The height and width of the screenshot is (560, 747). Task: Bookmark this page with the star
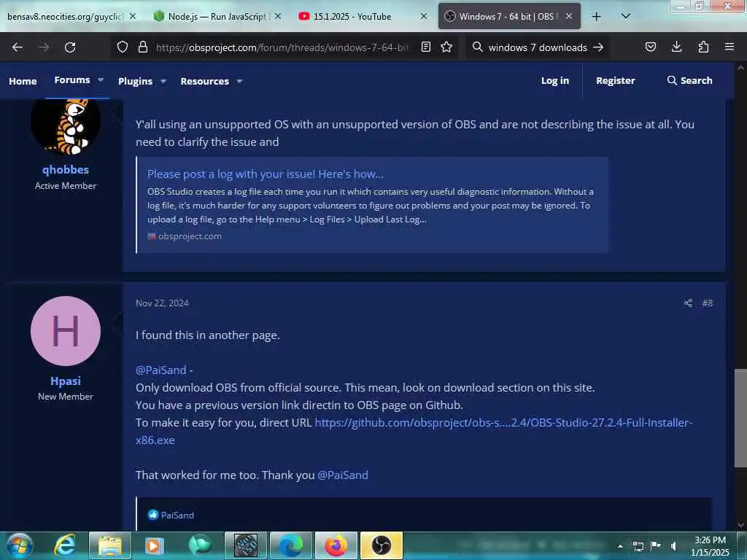click(446, 47)
